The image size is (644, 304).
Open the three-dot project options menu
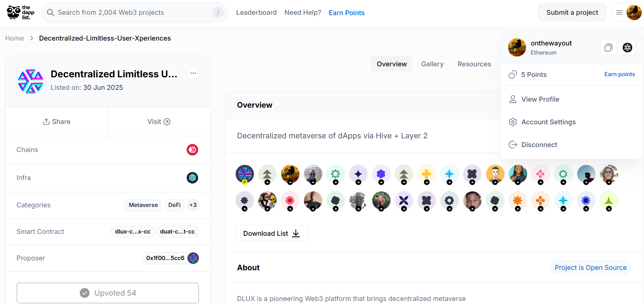coord(193,73)
